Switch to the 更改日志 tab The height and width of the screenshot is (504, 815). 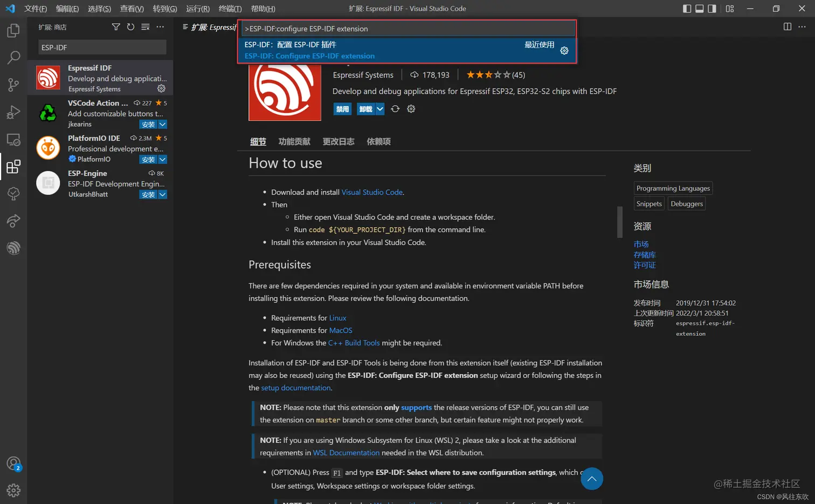pos(339,141)
